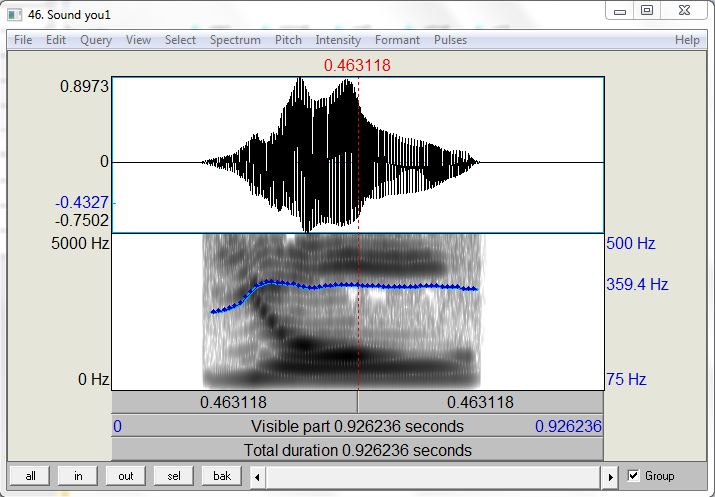Click the 75 Hz pitch floor label
The height and width of the screenshot is (497, 715).
tap(626, 379)
